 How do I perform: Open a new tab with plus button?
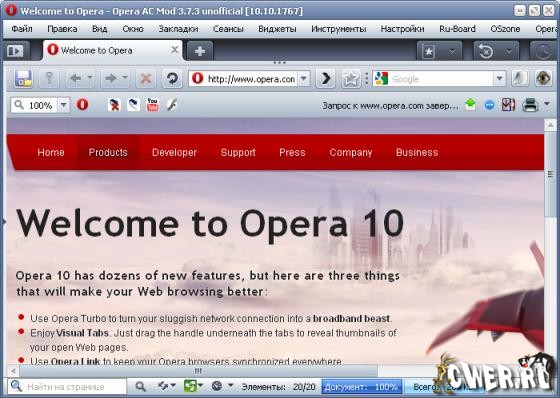click(200, 51)
